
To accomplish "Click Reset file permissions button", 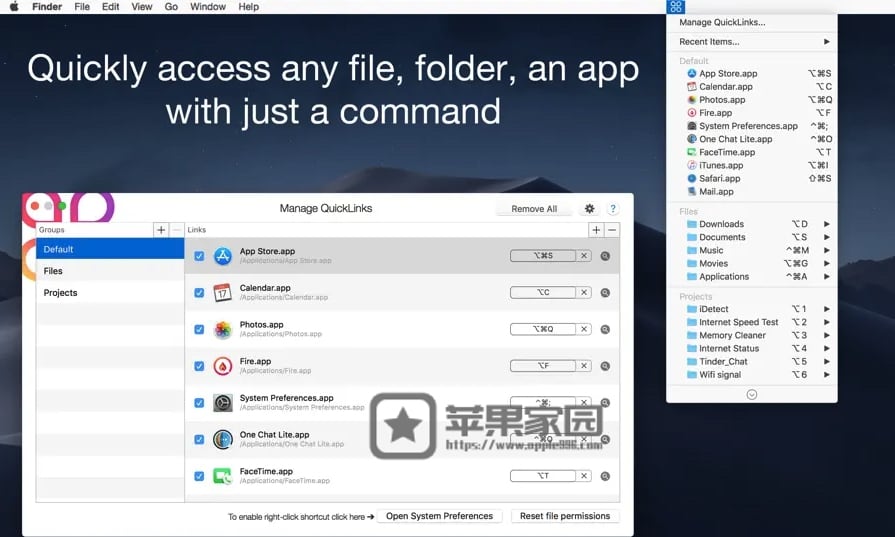I will click(565, 516).
